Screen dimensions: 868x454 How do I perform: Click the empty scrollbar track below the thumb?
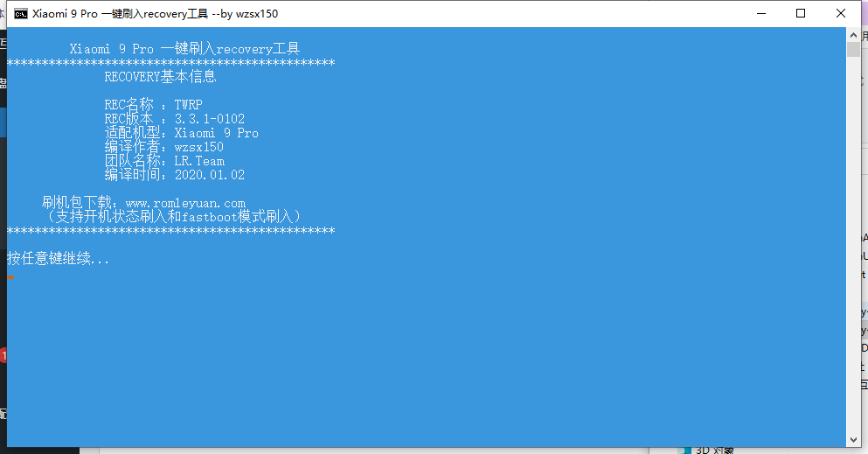[x=853, y=243]
